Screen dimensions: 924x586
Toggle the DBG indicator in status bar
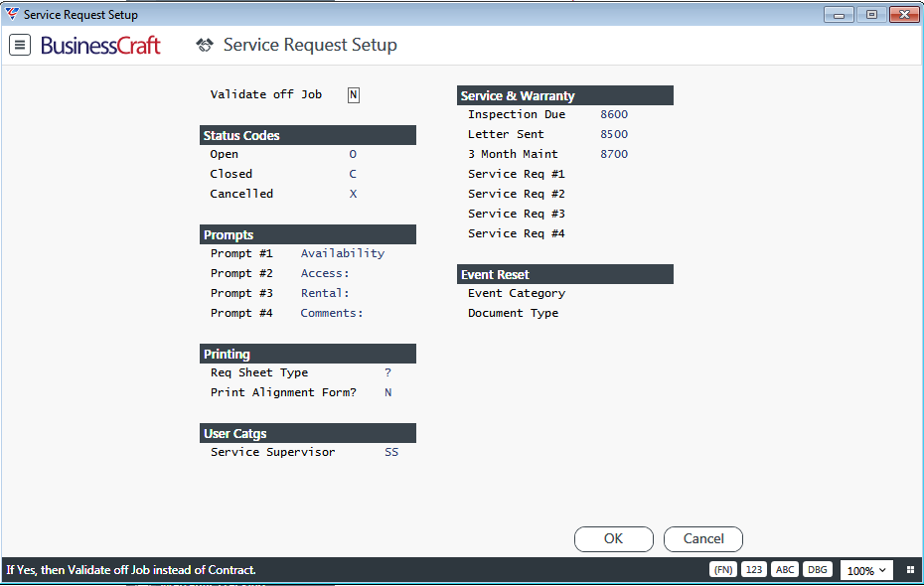[818, 570]
